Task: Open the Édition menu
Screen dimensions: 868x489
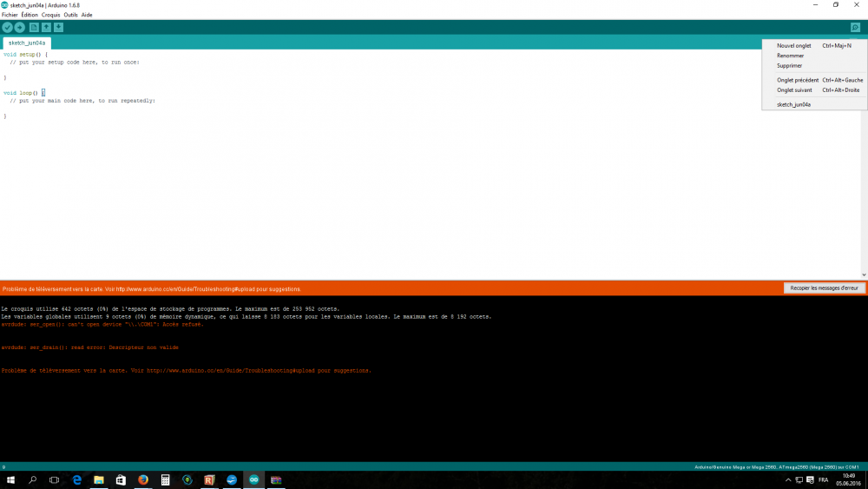Action: (x=30, y=15)
